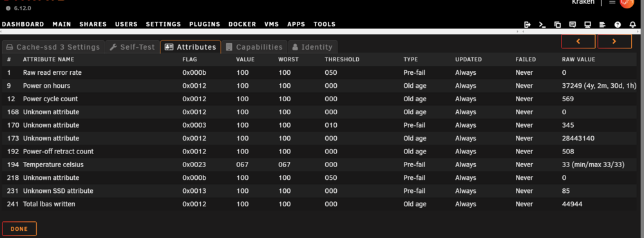644x238 pixels.
Task: Click raw value 33 (min/max 33/33)
Action: pyautogui.click(x=593, y=164)
